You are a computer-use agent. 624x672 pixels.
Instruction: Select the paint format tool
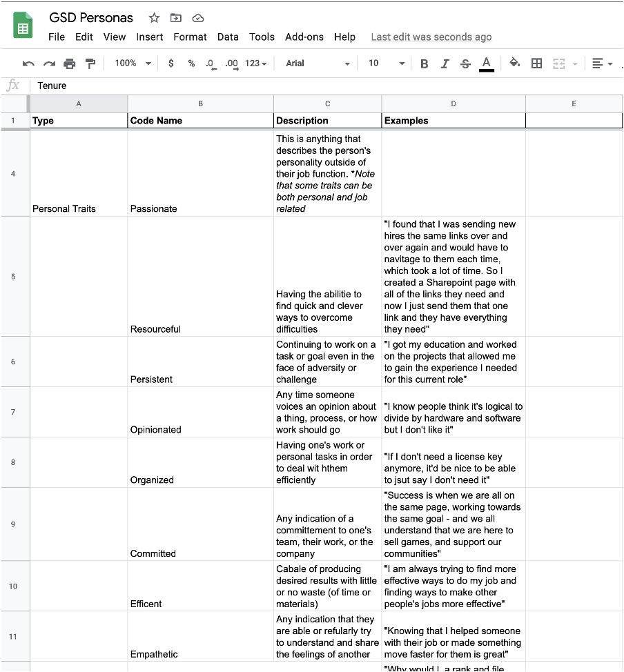pos(90,64)
